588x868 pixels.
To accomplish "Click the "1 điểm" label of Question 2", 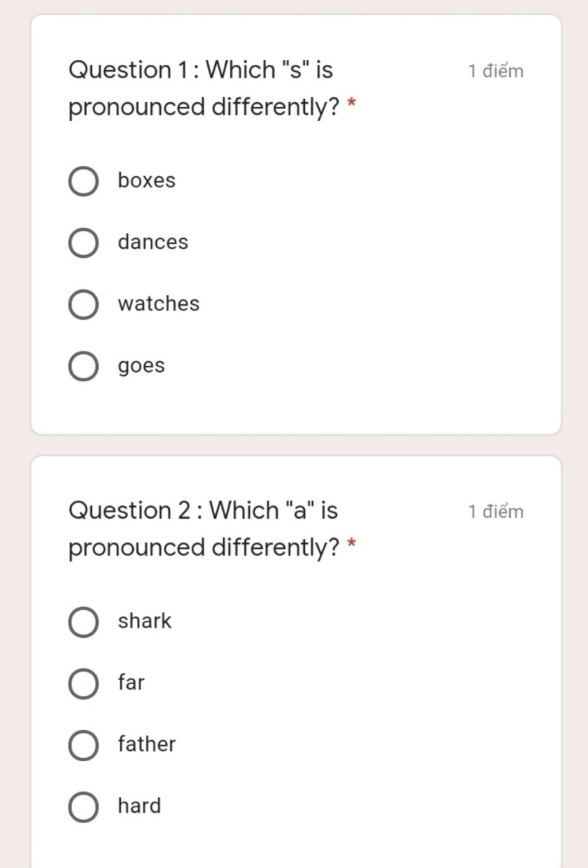I will click(x=496, y=511).
